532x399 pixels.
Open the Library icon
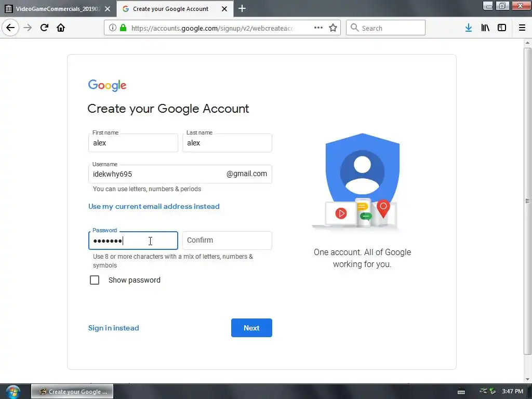coord(485,28)
